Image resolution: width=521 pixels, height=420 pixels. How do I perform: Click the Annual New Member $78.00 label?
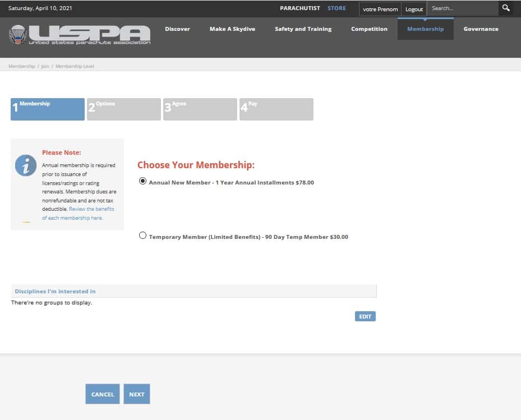(x=231, y=182)
